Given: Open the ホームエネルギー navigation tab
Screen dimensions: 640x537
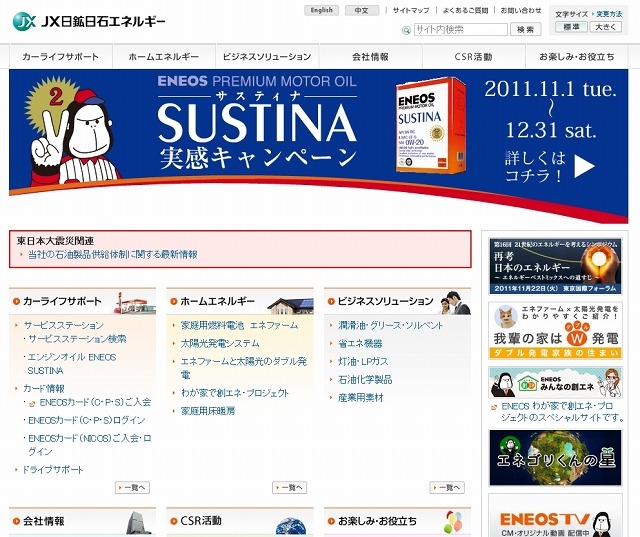Looking at the screenshot, I should click(x=164, y=57).
